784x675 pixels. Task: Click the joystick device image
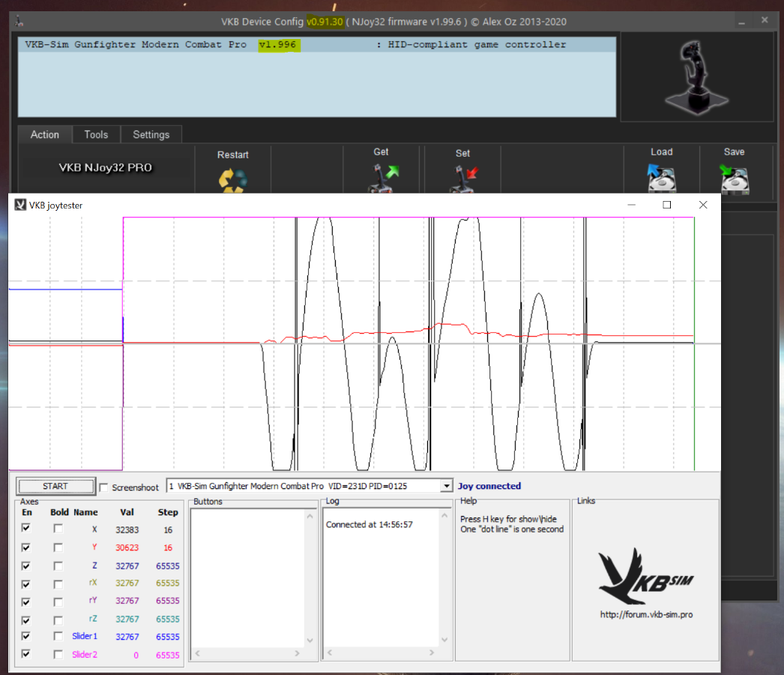(x=696, y=77)
